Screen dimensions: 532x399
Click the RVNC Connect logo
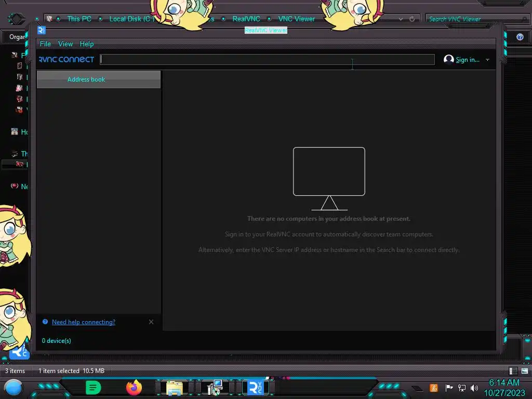click(66, 59)
